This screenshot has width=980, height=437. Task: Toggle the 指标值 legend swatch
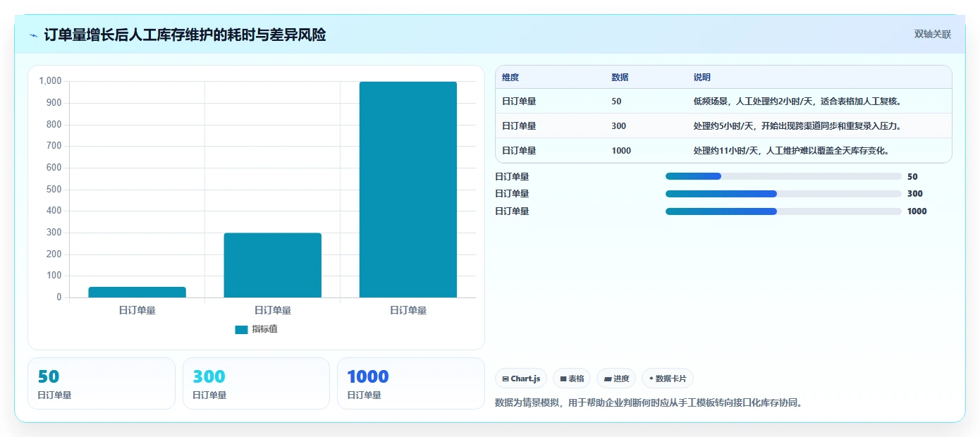point(241,329)
